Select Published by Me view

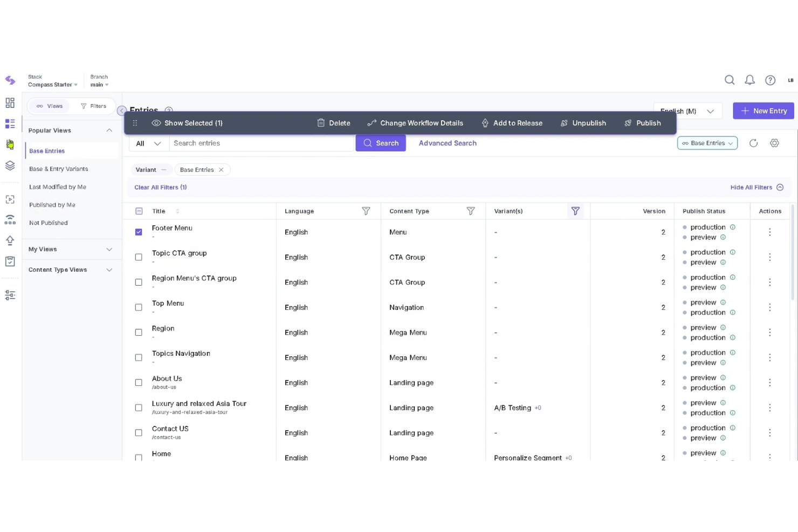[x=52, y=205]
